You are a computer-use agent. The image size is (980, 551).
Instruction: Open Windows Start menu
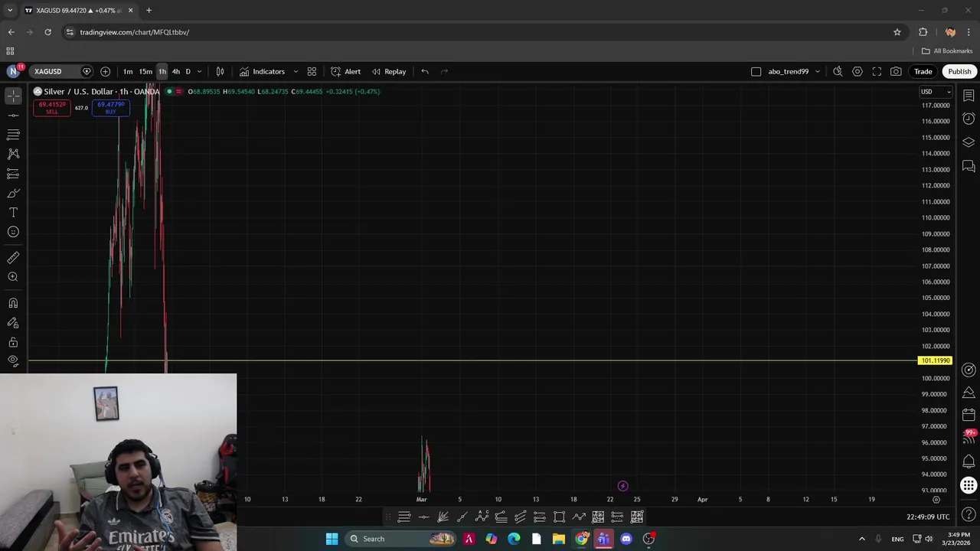tap(332, 539)
